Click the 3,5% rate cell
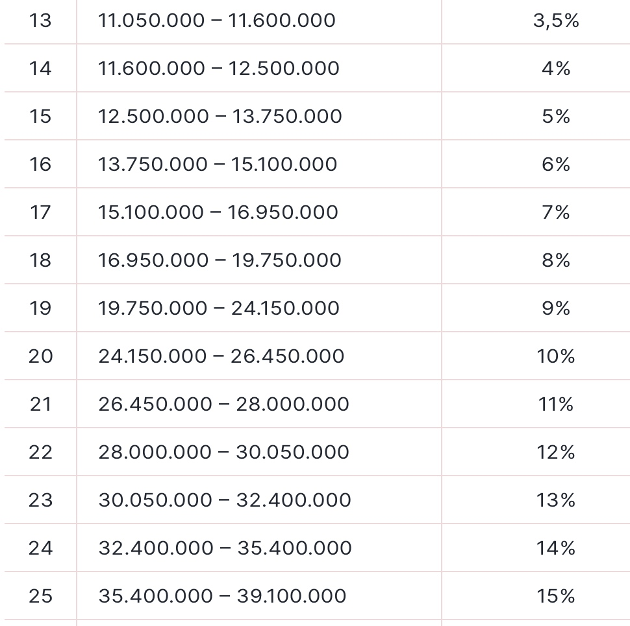The height and width of the screenshot is (626, 630). (556, 20)
